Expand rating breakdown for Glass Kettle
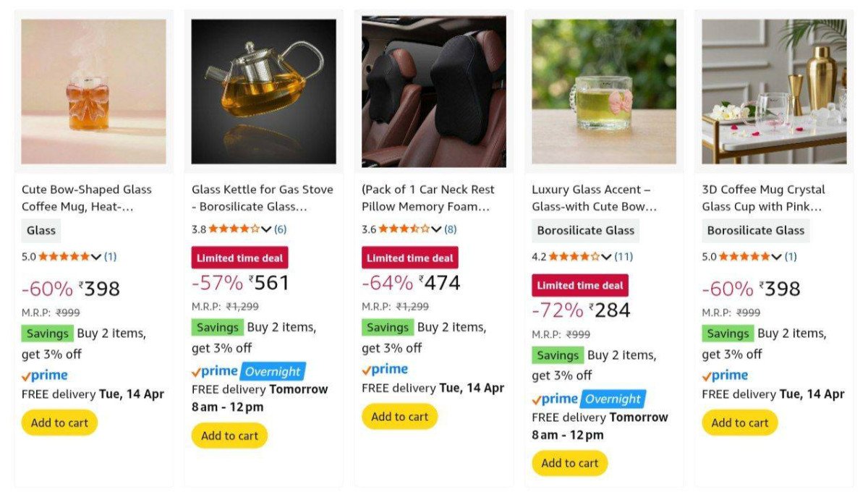This screenshot has width=868, height=492. point(266,229)
